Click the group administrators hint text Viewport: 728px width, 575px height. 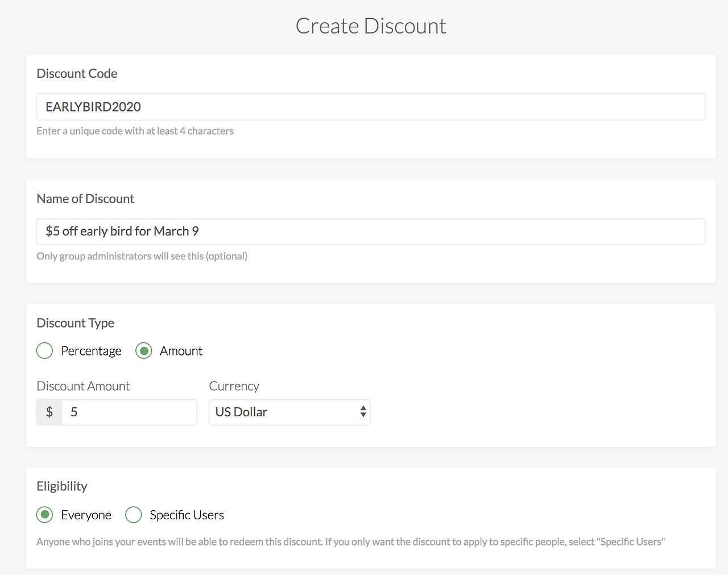(x=142, y=256)
